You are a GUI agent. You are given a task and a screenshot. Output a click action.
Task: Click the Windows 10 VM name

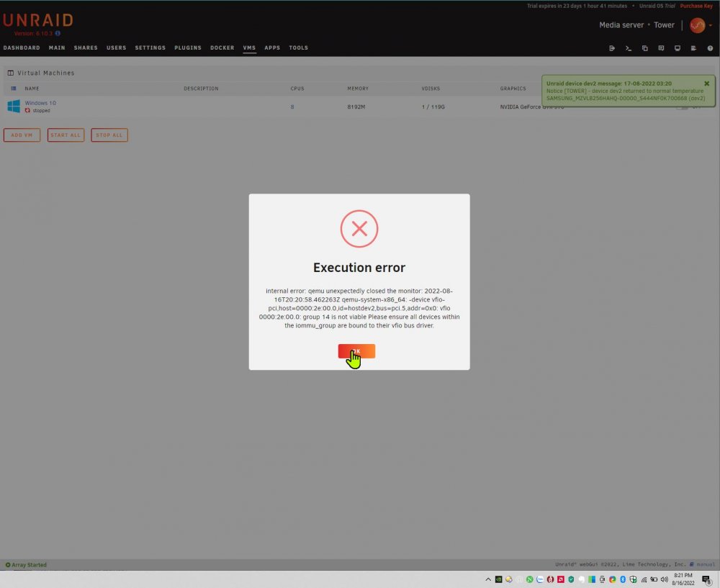tap(40, 103)
